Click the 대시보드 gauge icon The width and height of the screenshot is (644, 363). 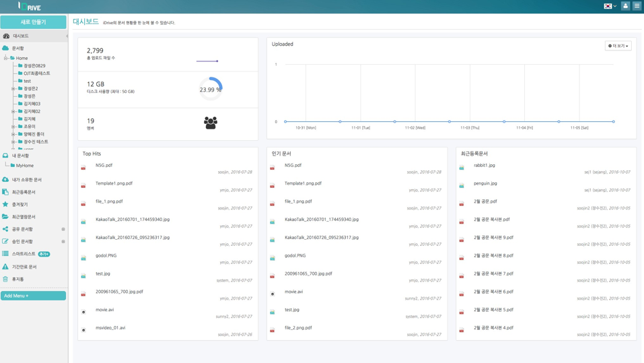[6, 36]
